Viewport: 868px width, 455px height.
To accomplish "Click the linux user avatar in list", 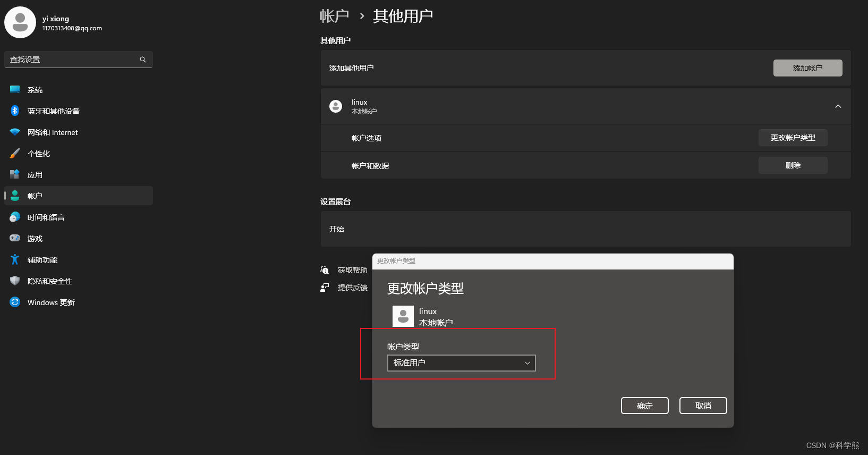I will tap(336, 106).
